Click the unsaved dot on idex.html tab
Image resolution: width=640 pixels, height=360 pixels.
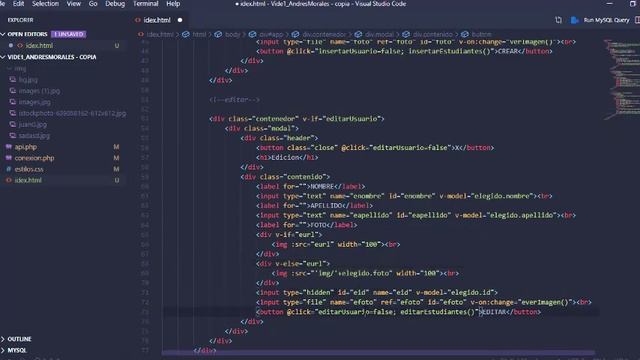[180, 20]
